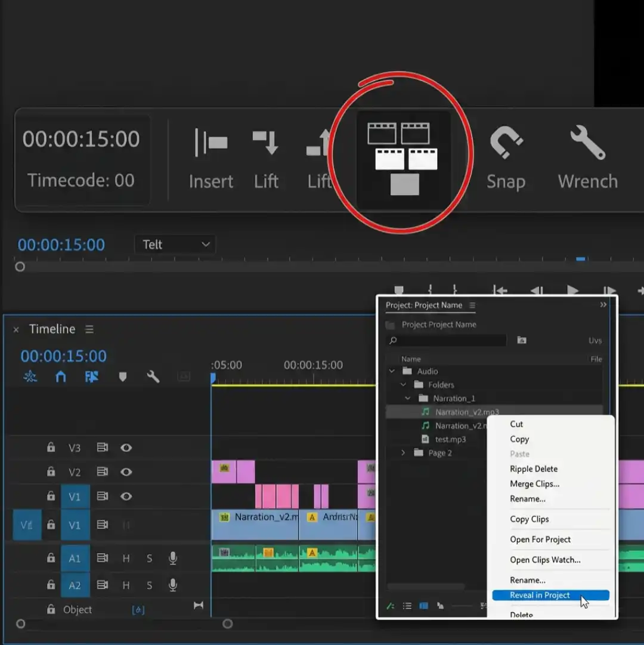Expand the Page 2 bin

(403, 452)
